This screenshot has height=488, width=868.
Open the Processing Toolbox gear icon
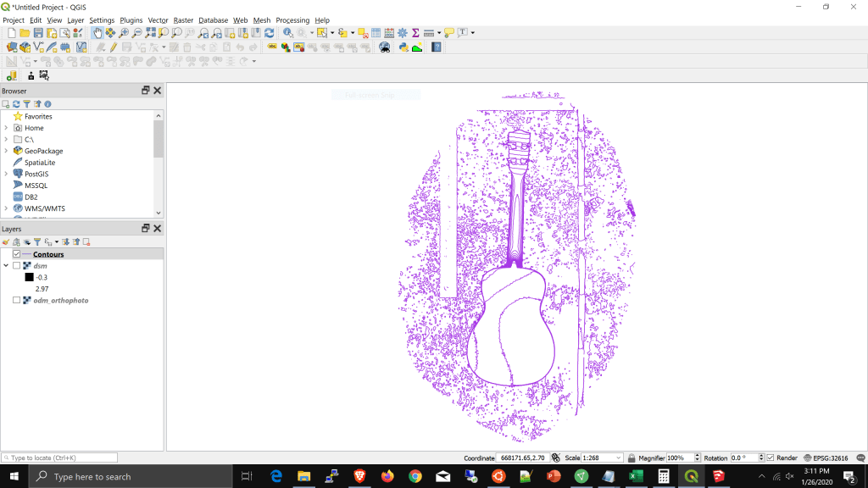point(403,33)
